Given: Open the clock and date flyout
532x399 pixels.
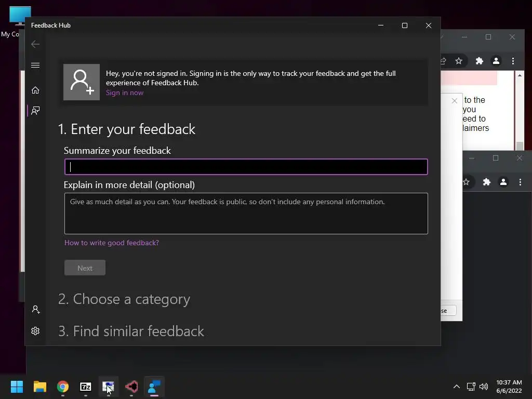Looking at the screenshot, I should pyautogui.click(x=509, y=387).
